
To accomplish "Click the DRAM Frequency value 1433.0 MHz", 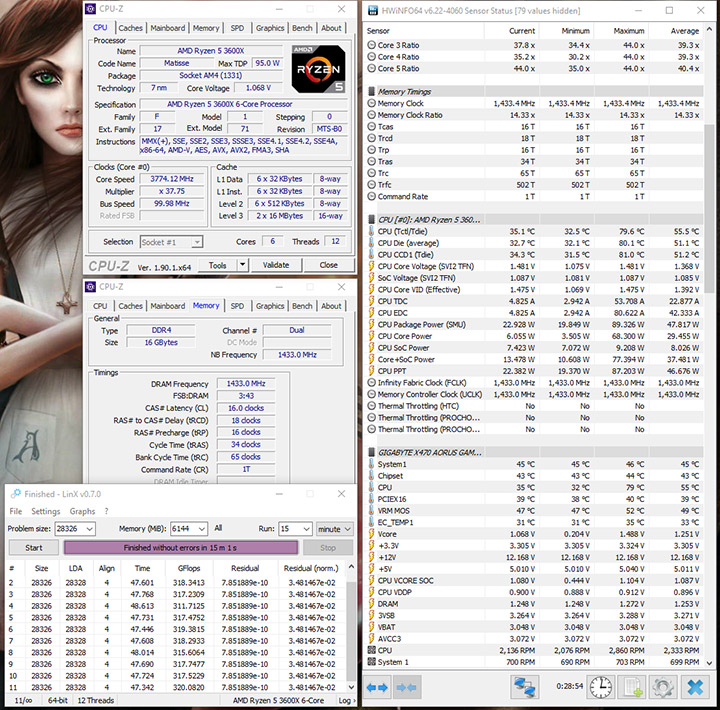I will click(x=246, y=383).
